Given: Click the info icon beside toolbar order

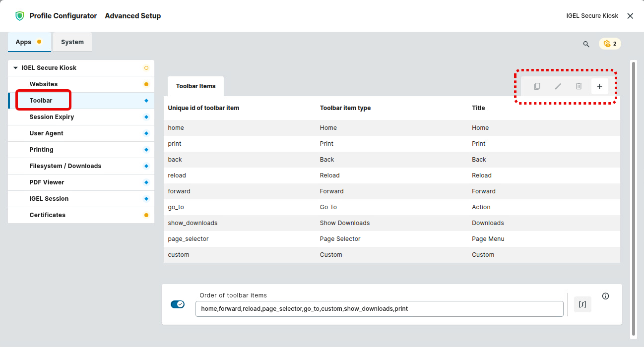Looking at the screenshot, I should click(605, 296).
